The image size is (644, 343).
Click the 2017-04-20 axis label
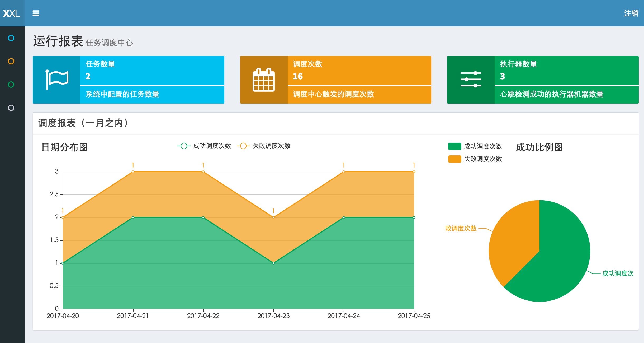pos(63,316)
